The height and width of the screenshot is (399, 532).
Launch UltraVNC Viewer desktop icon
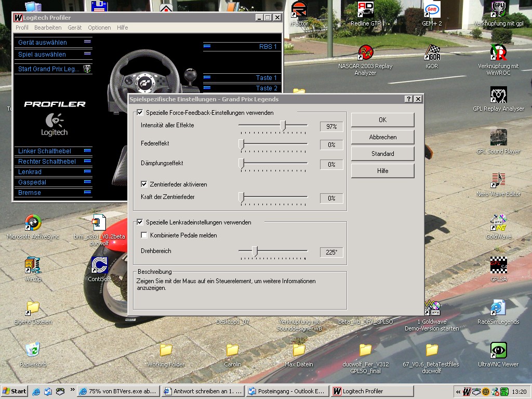click(x=498, y=351)
